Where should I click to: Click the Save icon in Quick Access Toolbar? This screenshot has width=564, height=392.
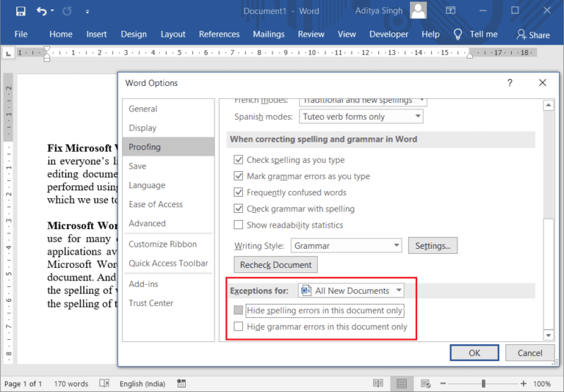pyautogui.click(x=21, y=11)
